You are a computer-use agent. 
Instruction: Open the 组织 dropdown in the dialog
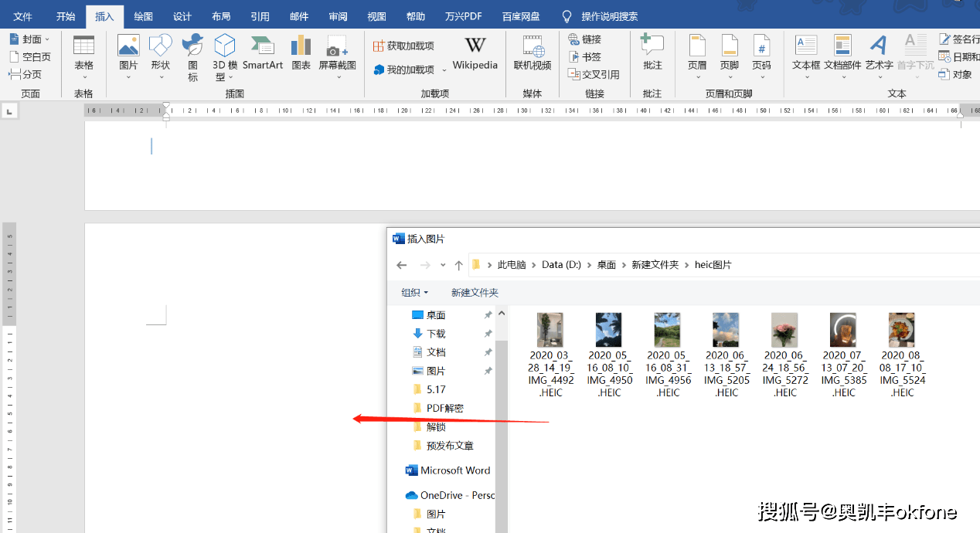pos(415,292)
